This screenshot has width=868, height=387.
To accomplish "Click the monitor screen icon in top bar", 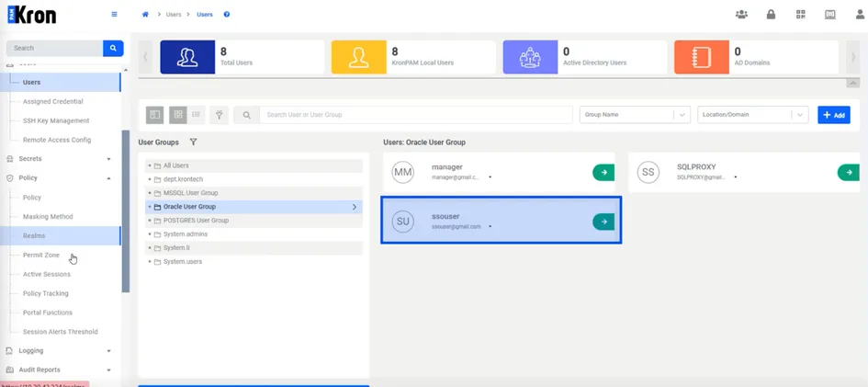I will (829, 15).
